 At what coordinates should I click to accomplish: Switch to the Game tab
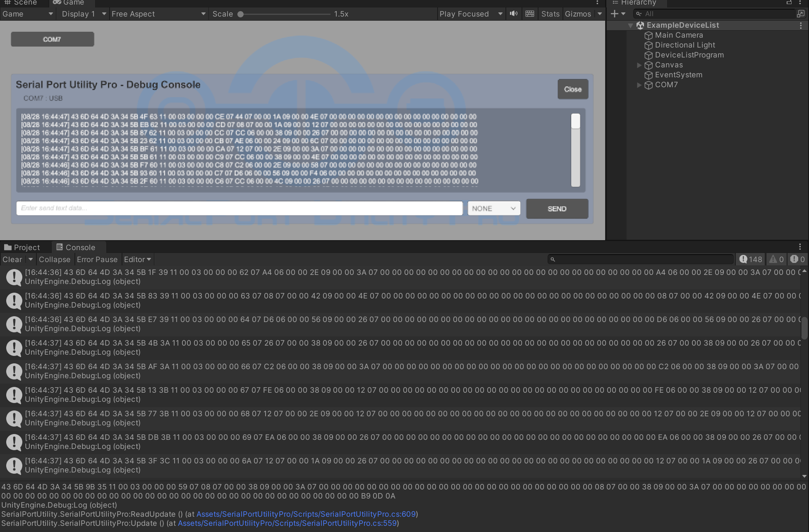(x=69, y=3)
